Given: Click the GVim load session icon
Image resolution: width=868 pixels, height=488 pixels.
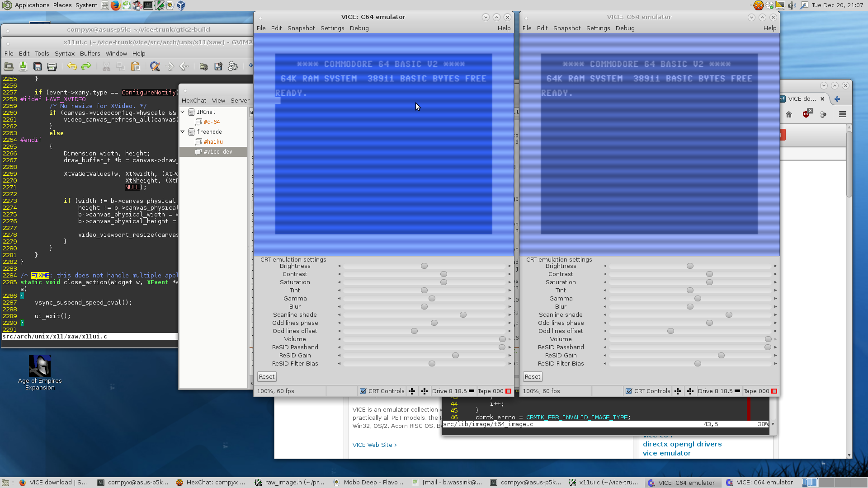Looking at the screenshot, I should [x=204, y=67].
